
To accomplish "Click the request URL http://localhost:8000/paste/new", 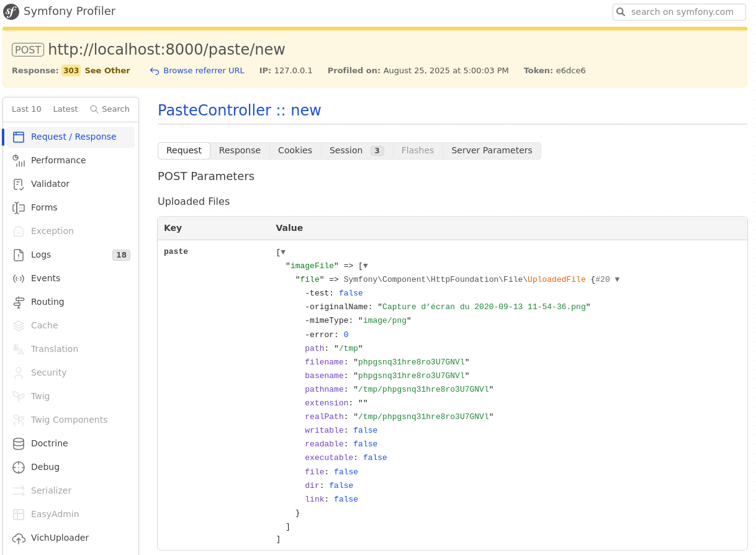I will click(167, 50).
